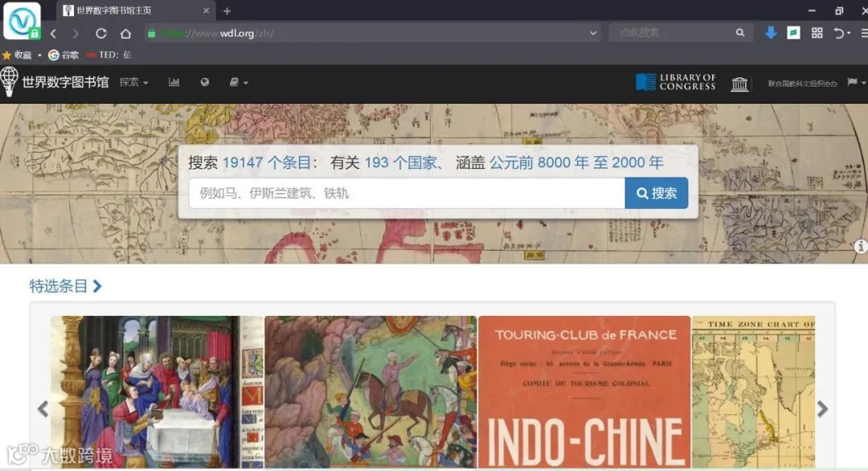Screen dimensions: 868x471
Task: Show the map image info icon
Action: click(x=860, y=246)
